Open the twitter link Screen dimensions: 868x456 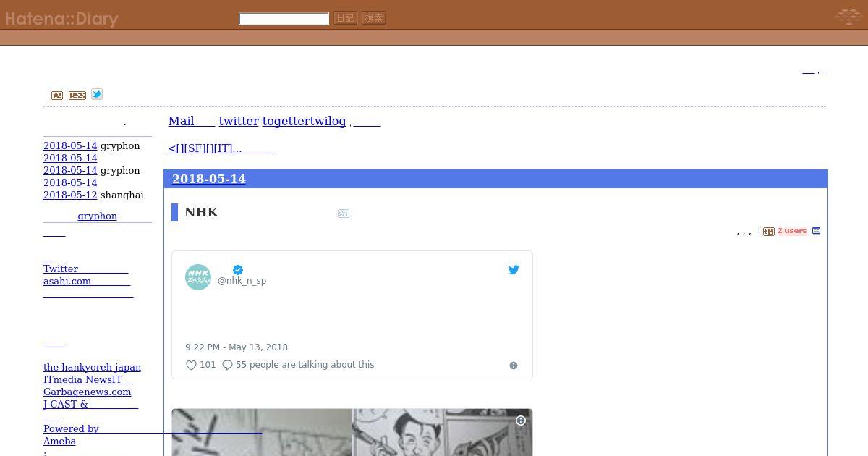click(x=239, y=121)
